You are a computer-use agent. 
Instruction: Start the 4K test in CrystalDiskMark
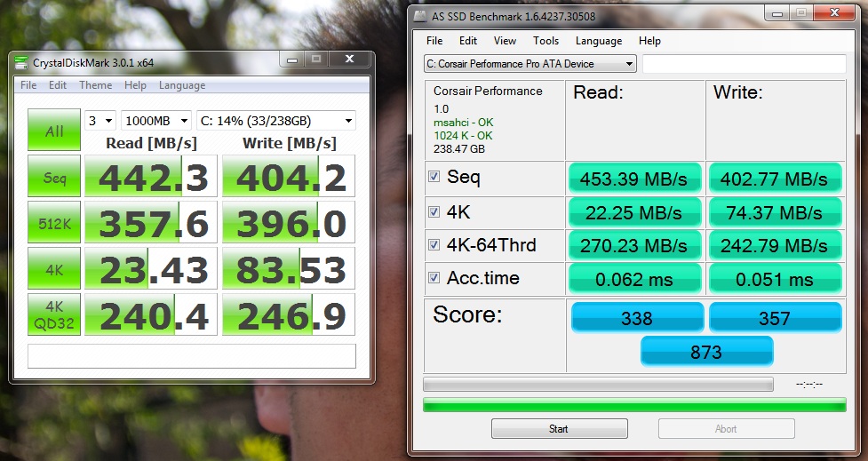point(54,269)
